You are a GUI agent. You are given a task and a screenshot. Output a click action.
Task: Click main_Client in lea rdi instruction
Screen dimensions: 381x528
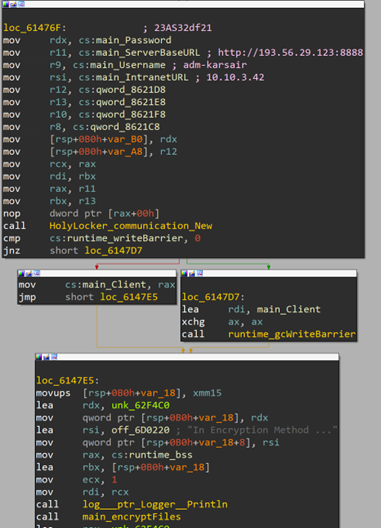coord(288,309)
